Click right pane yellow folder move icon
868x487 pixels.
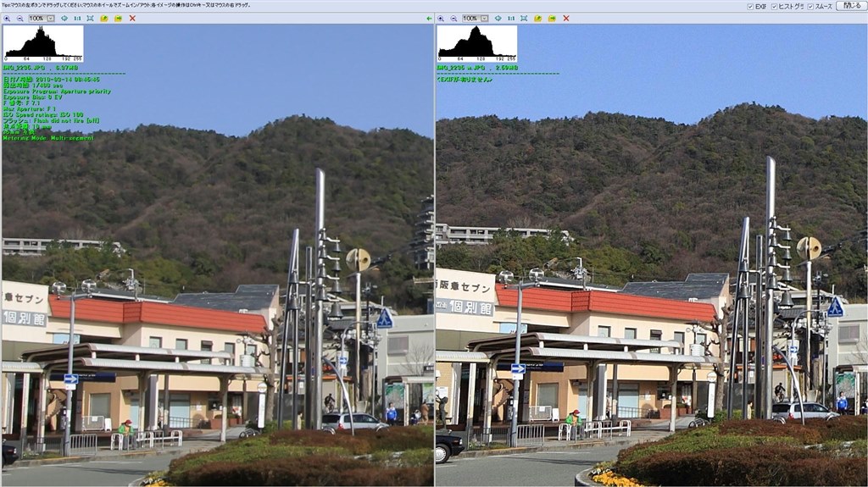tap(551, 19)
